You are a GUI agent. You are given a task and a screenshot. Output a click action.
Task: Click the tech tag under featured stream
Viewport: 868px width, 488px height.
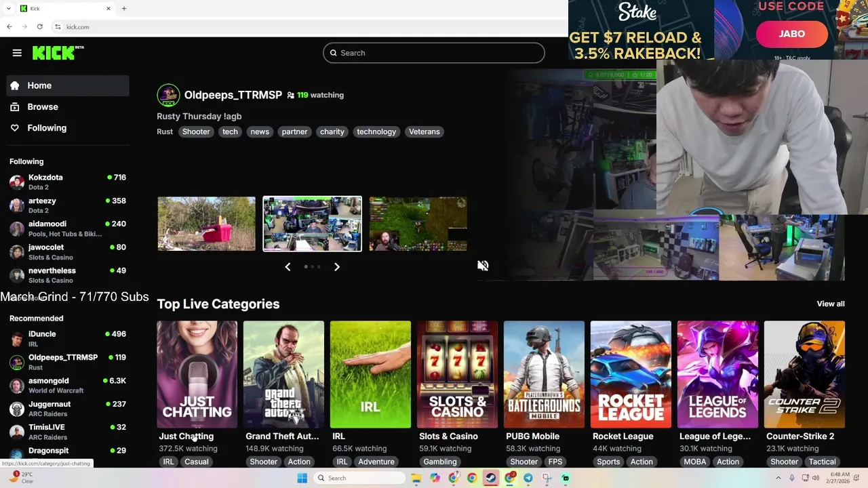(230, 131)
